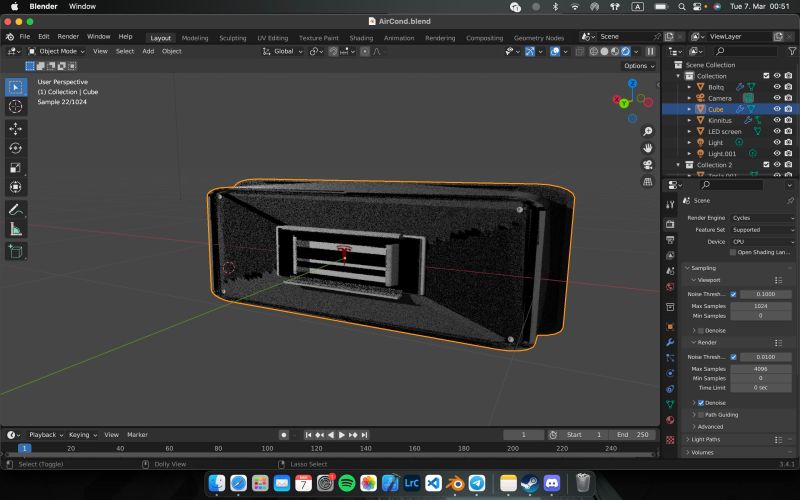This screenshot has height=500, width=800.
Task: Open the Options dropdown button
Action: click(x=639, y=66)
